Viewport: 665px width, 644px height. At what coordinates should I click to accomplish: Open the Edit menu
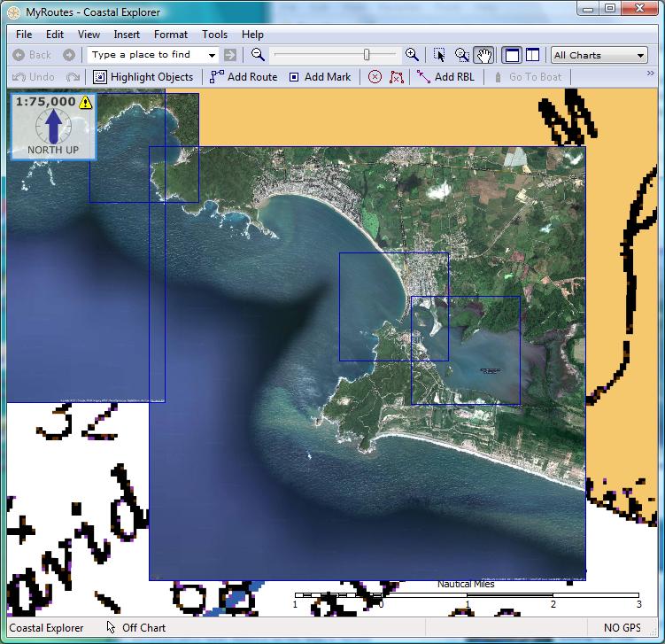(x=55, y=35)
